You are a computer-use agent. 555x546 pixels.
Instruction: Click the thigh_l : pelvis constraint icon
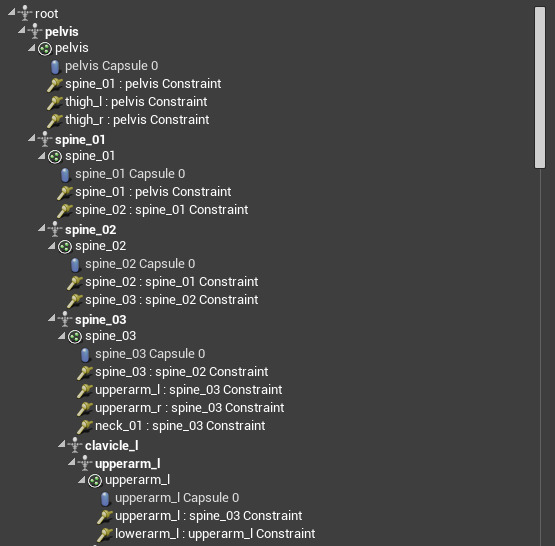55,102
